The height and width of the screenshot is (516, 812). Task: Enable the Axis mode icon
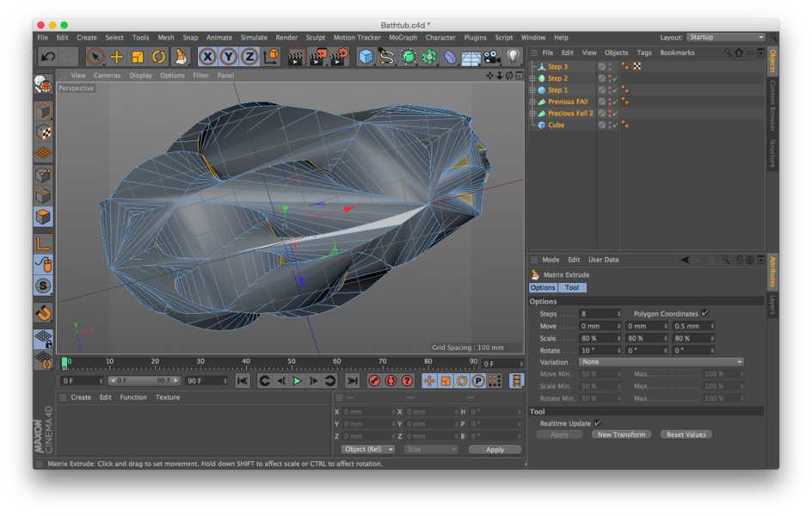pos(44,243)
